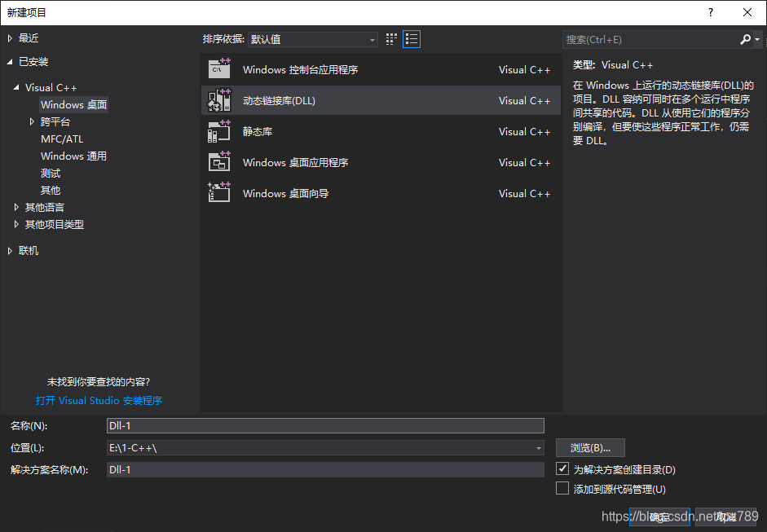Expand the 其他项目类型 node
This screenshot has width=767, height=532.
[x=16, y=224]
